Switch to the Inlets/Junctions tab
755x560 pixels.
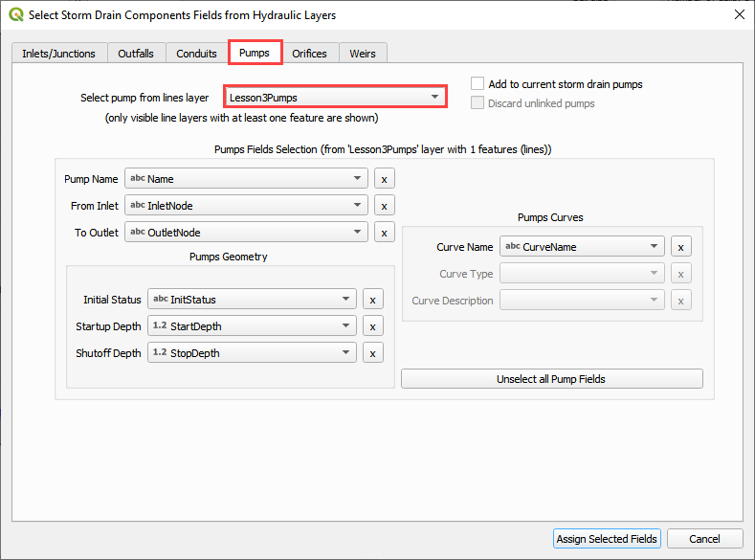[59, 54]
